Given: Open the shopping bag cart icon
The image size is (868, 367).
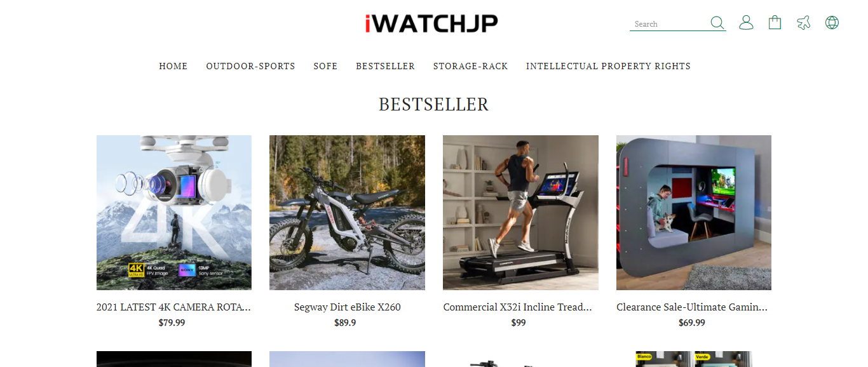Looking at the screenshot, I should point(775,23).
